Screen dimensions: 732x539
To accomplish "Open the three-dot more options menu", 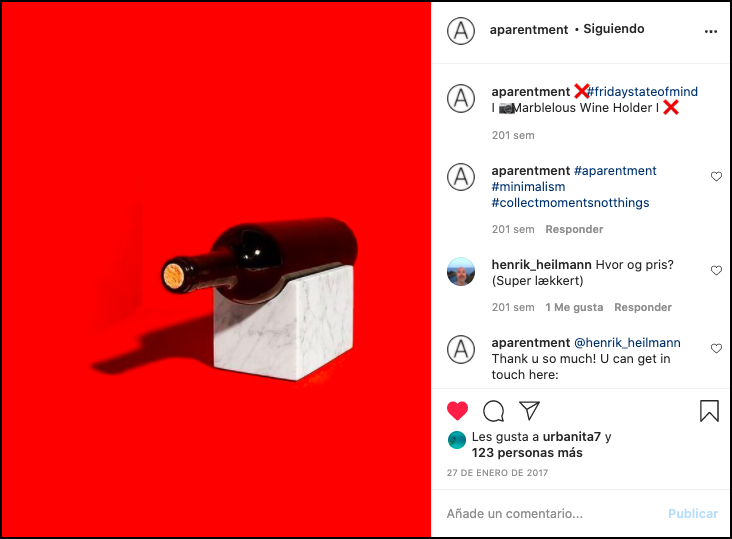I will [x=711, y=31].
